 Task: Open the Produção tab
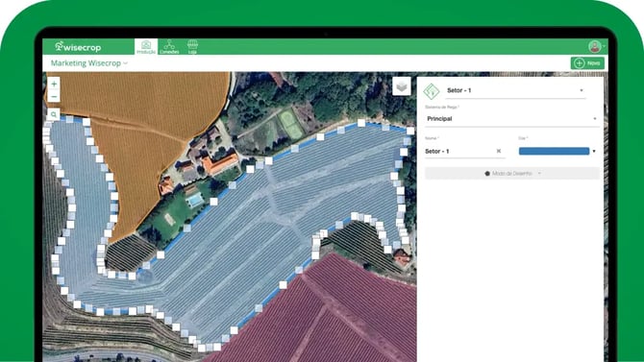click(146, 47)
